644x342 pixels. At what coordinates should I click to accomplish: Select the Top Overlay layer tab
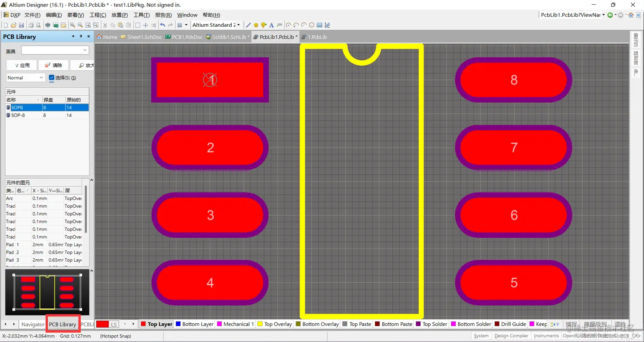click(275, 324)
